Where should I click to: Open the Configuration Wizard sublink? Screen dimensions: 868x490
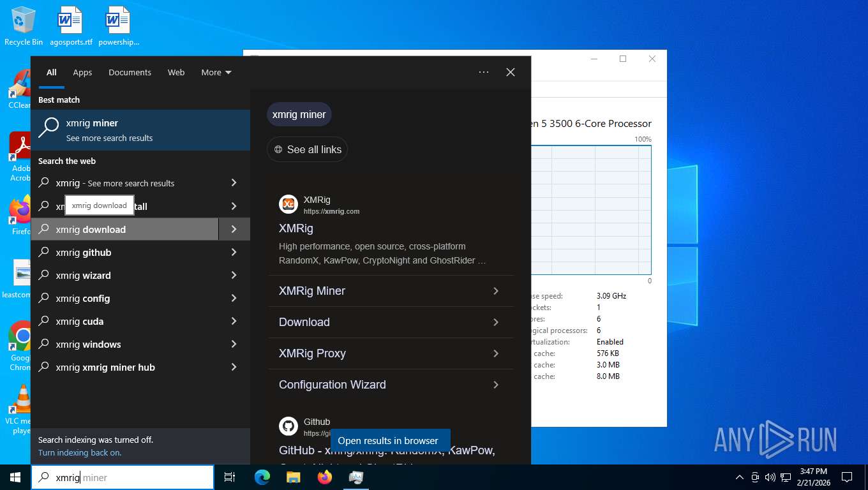[391, 385]
